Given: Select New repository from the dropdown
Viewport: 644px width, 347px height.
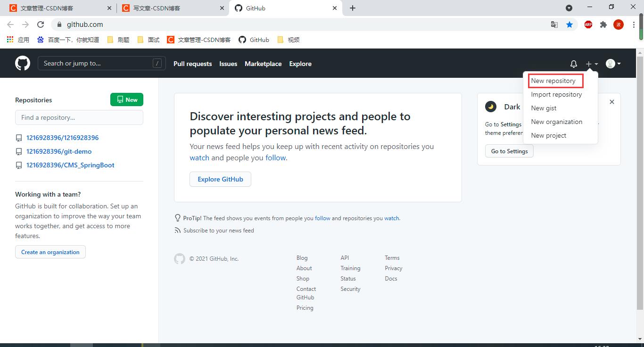Looking at the screenshot, I should (x=553, y=81).
